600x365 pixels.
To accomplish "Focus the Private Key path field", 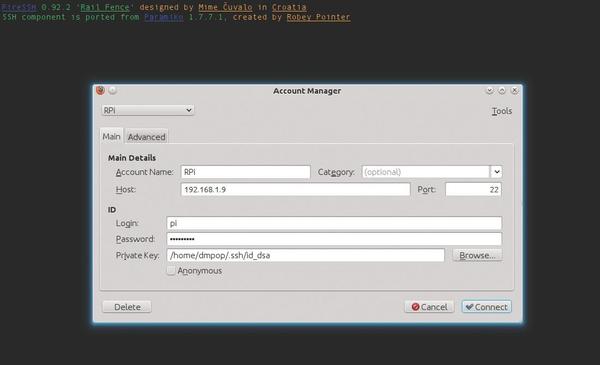I will [x=306, y=255].
